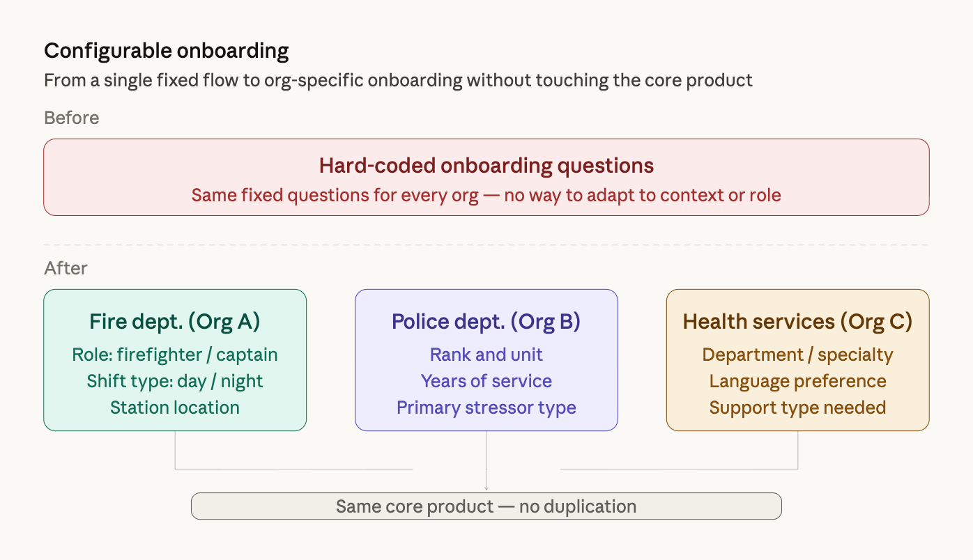This screenshot has width=973, height=560.
Task: Click the 'Configurable onboarding' title
Action: pos(166,51)
